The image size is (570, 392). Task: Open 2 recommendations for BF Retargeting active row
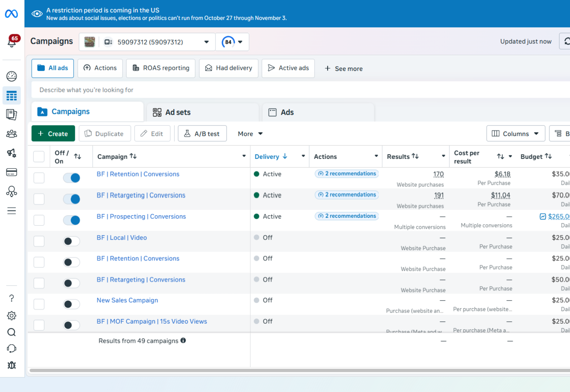[x=347, y=195]
